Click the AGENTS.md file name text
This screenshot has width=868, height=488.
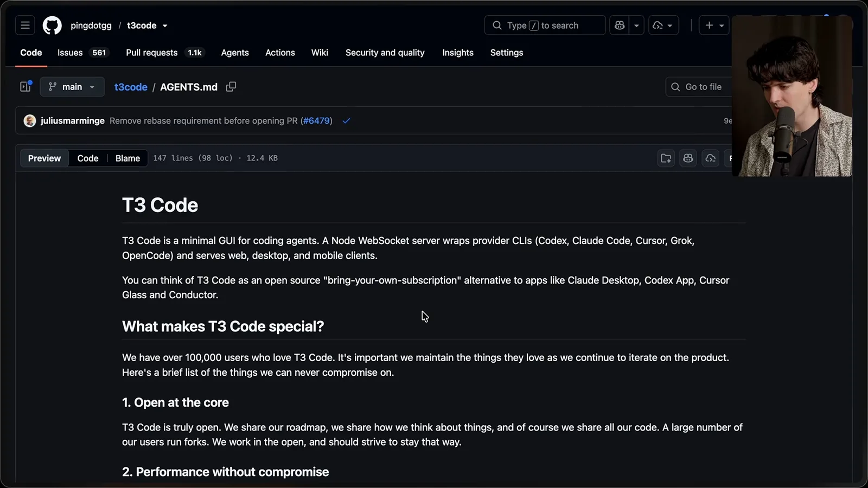189,87
